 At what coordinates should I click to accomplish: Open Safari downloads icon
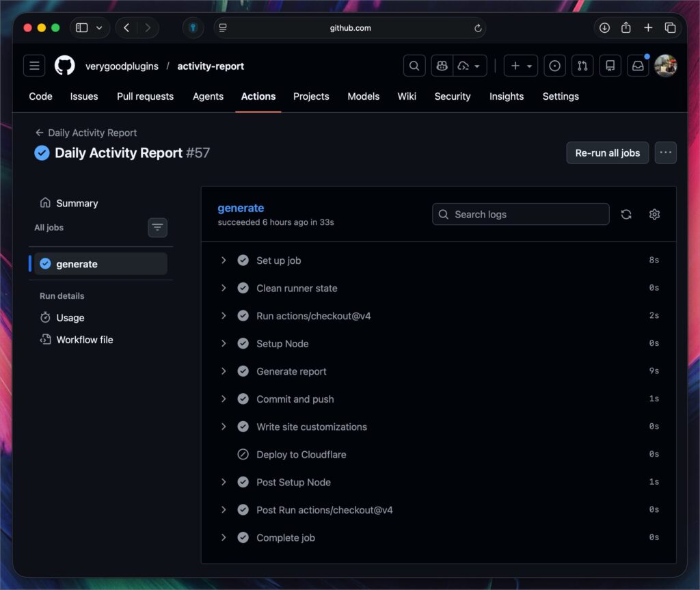pos(604,28)
